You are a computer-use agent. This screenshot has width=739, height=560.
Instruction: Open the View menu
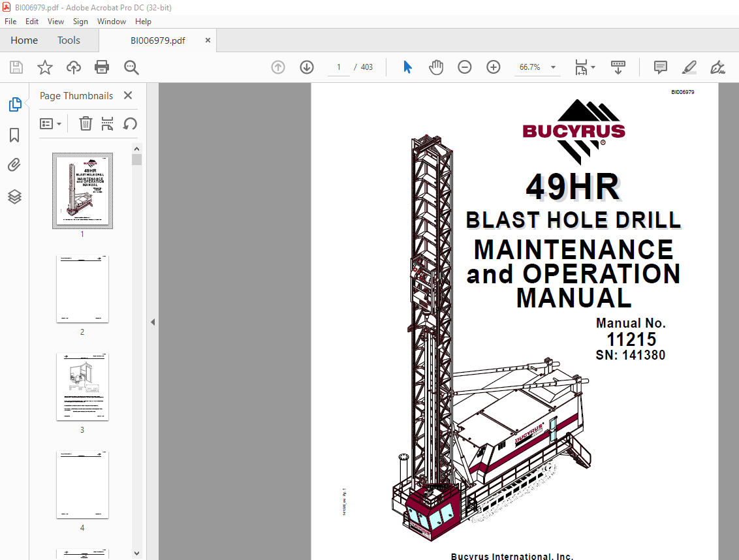[55, 22]
